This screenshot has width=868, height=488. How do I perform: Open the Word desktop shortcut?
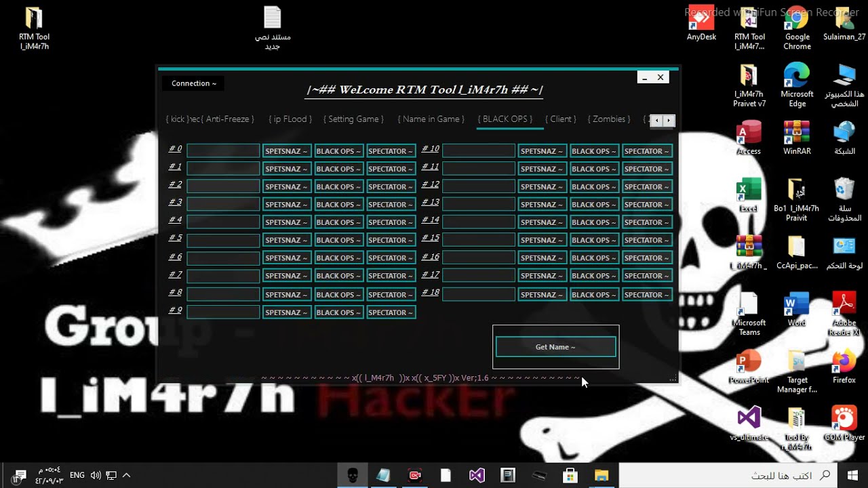point(797,310)
